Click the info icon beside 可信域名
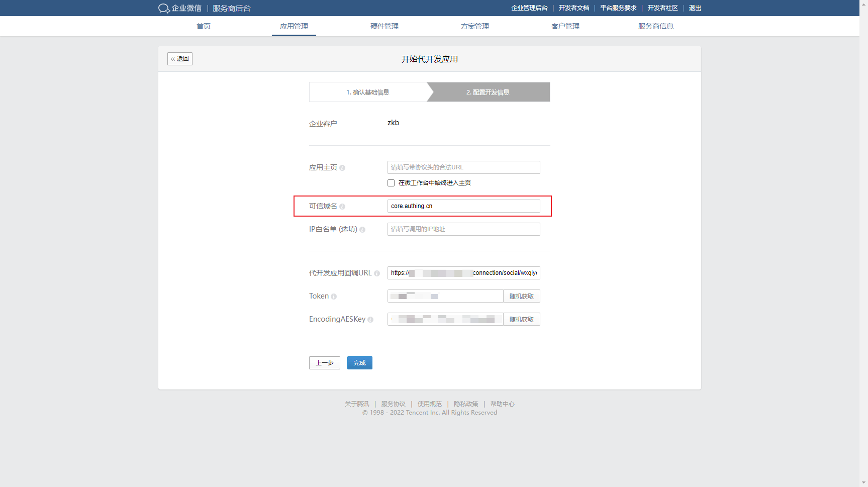 [342, 207]
